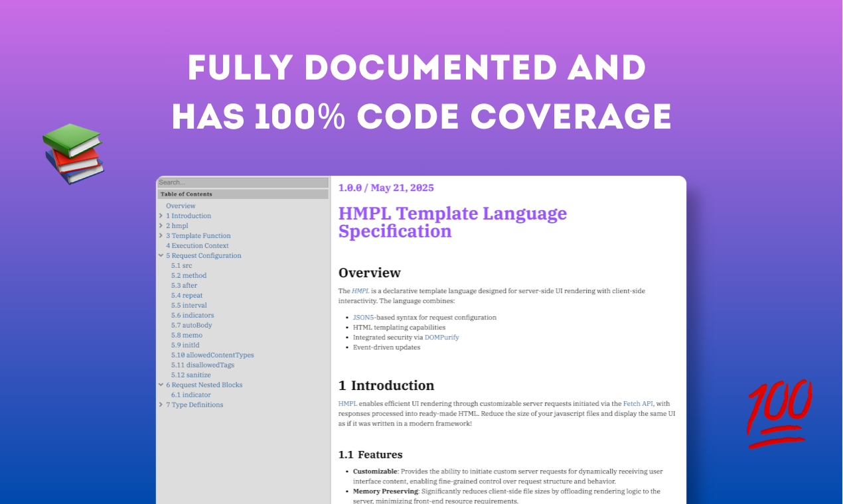Open 1 Introduction in table of contents
Image resolution: width=843 pixels, height=504 pixels.
[189, 216]
